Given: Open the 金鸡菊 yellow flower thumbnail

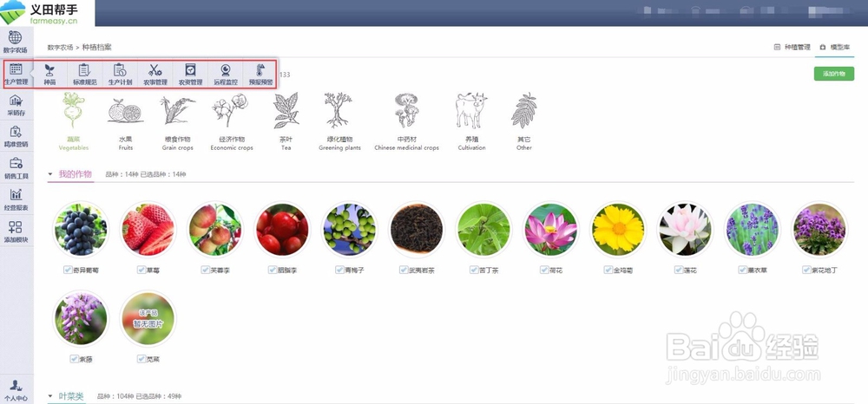Looking at the screenshot, I should (618, 230).
